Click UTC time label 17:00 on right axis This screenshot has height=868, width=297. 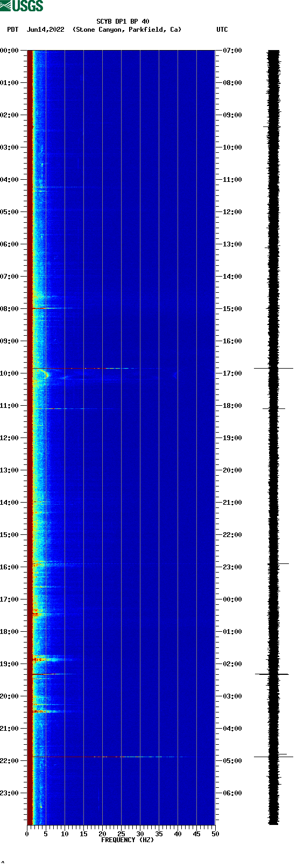tap(232, 373)
